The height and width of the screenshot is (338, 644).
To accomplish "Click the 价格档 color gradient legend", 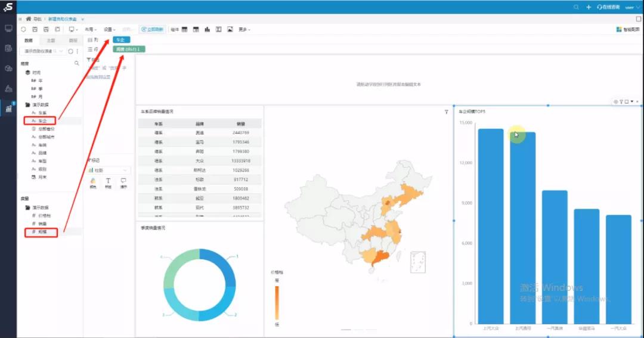I will [x=277, y=303].
